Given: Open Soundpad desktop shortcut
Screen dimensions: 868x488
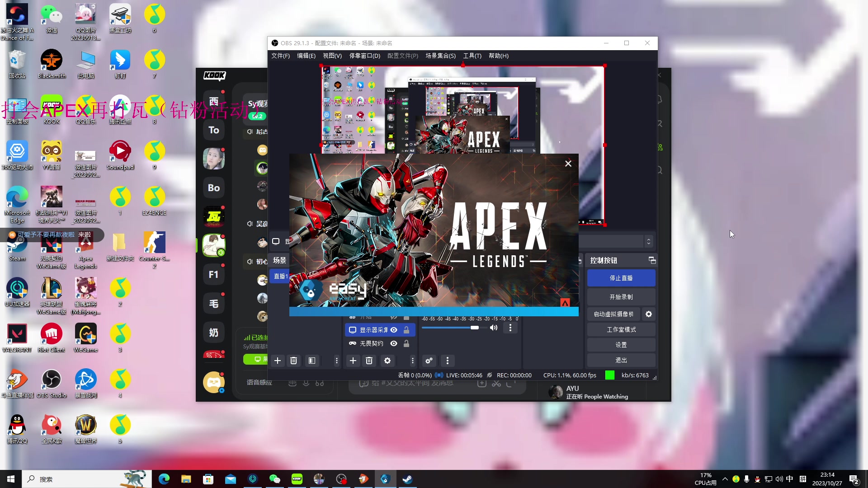Looking at the screenshot, I should pos(120,155).
